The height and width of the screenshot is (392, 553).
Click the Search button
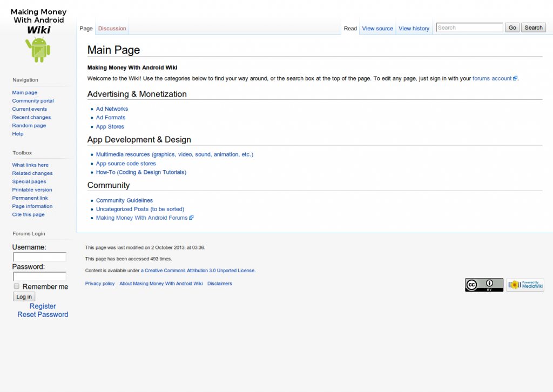click(x=533, y=28)
